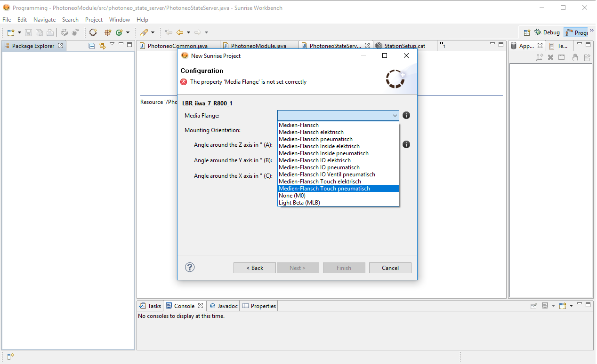The height and width of the screenshot is (364, 597).
Task: Open the File menu
Action: coord(7,20)
